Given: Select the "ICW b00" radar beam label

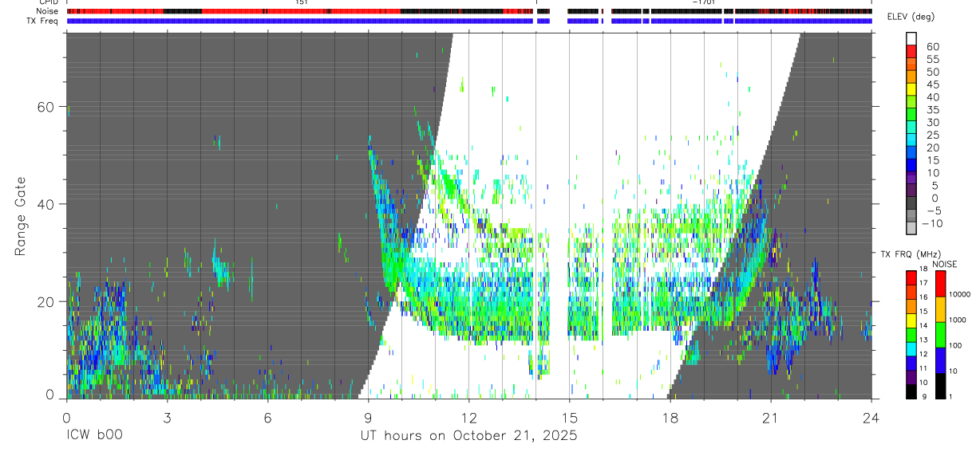Looking at the screenshot, I should (x=94, y=436).
